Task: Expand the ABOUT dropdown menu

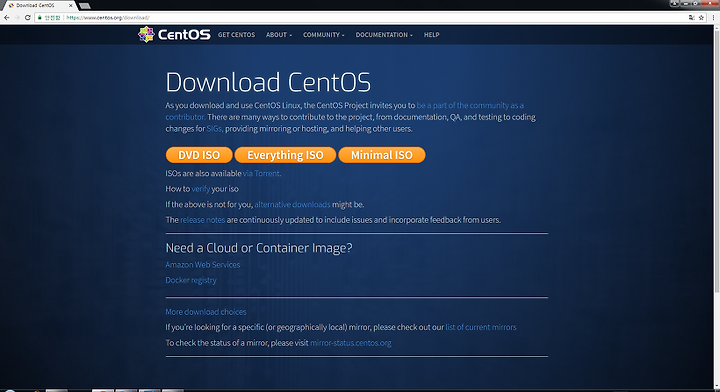Action: tap(279, 35)
